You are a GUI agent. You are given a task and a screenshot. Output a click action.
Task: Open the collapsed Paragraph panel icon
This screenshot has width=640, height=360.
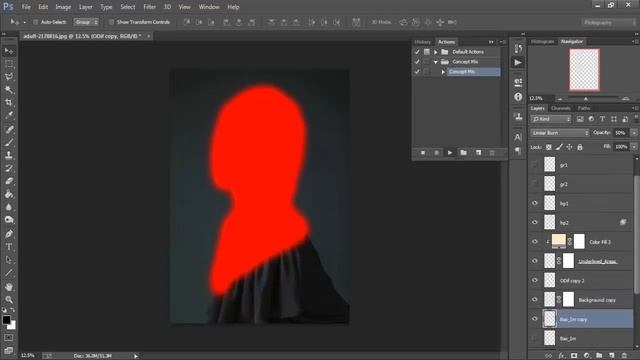pos(518,151)
